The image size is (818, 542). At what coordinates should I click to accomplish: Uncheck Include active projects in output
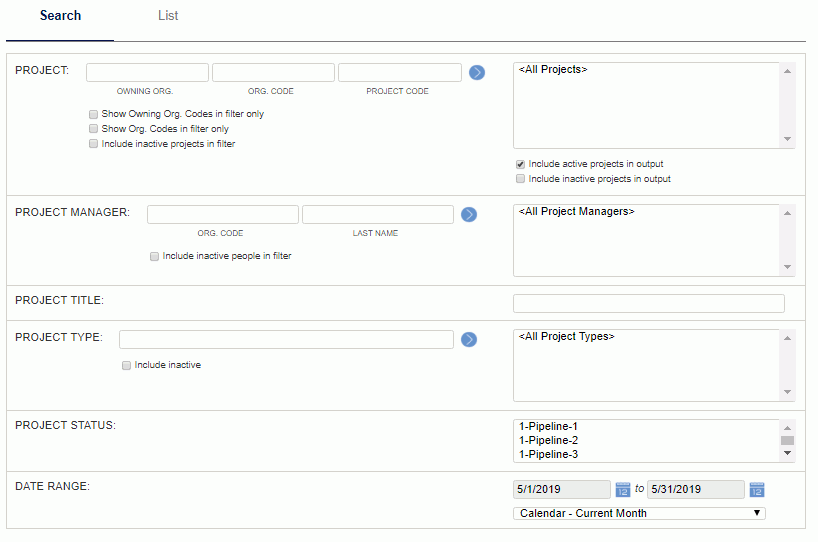(x=520, y=164)
